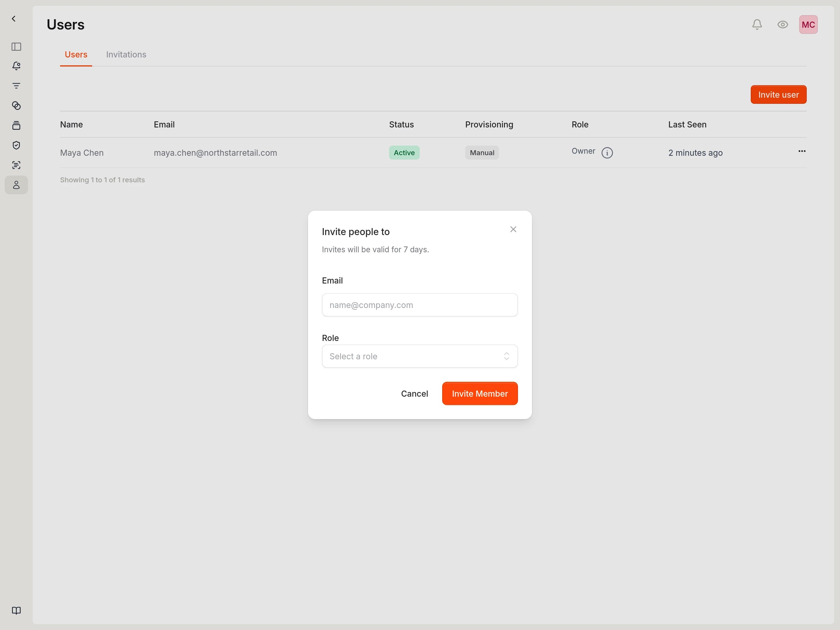The width and height of the screenshot is (840, 630).
Task: Select the Users person sidebar icon
Action: click(x=16, y=185)
